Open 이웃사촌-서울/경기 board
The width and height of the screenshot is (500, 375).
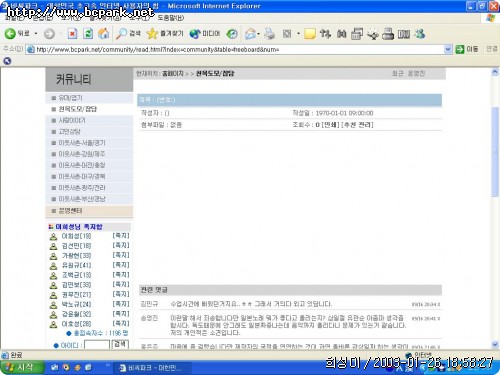click(x=82, y=143)
